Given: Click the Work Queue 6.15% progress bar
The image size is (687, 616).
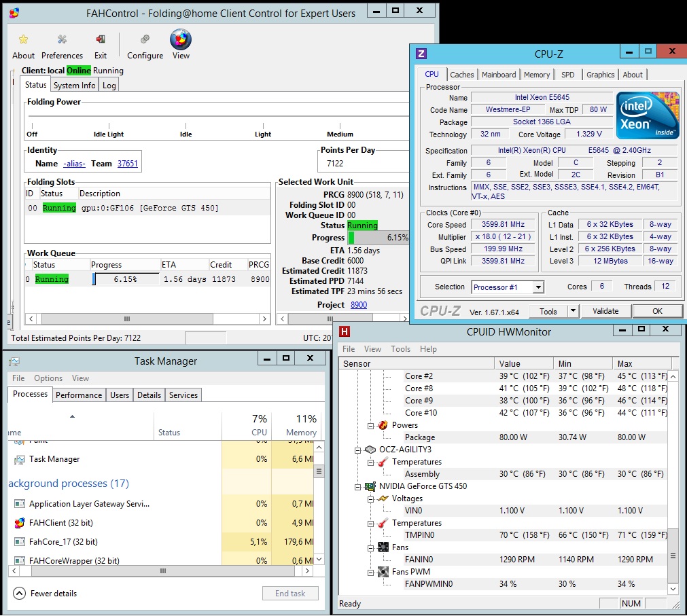Looking at the screenshot, I should (126, 279).
